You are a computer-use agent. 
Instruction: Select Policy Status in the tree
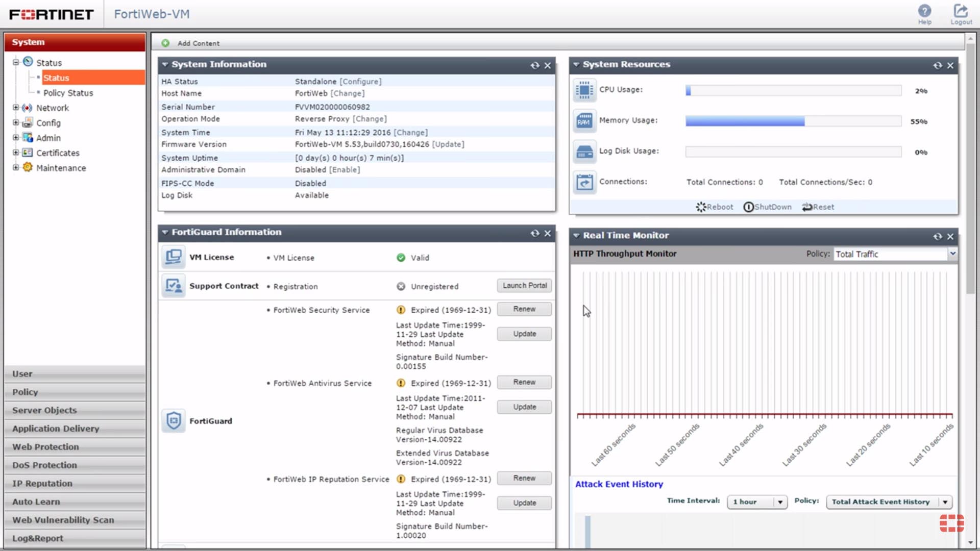[x=68, y=93]
